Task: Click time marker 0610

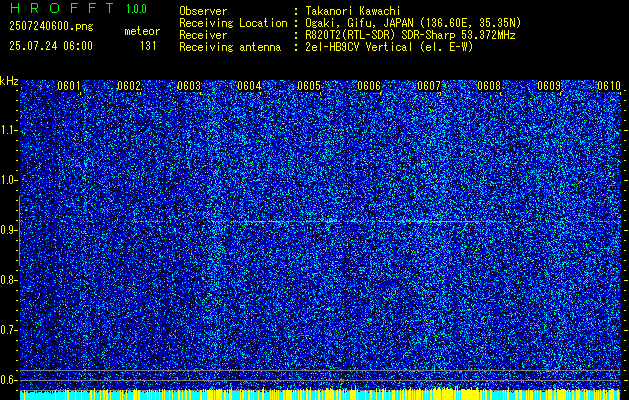Action: (609, 86)
